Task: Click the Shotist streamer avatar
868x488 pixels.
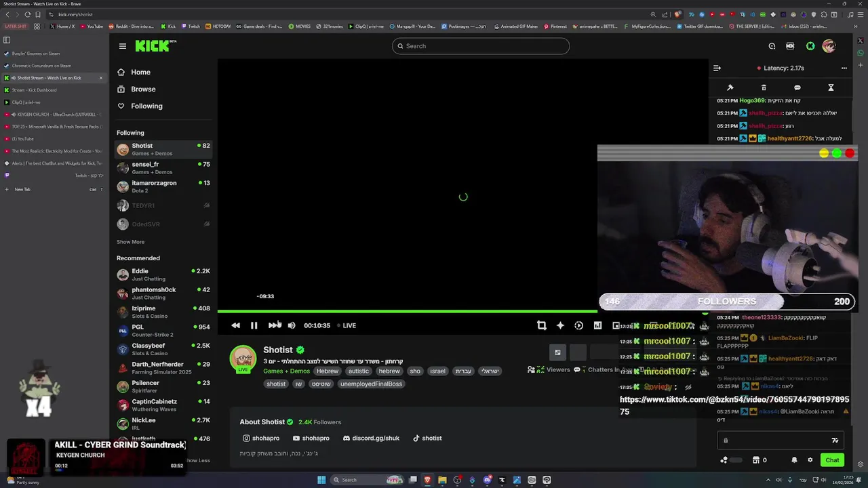Action: 243,359
